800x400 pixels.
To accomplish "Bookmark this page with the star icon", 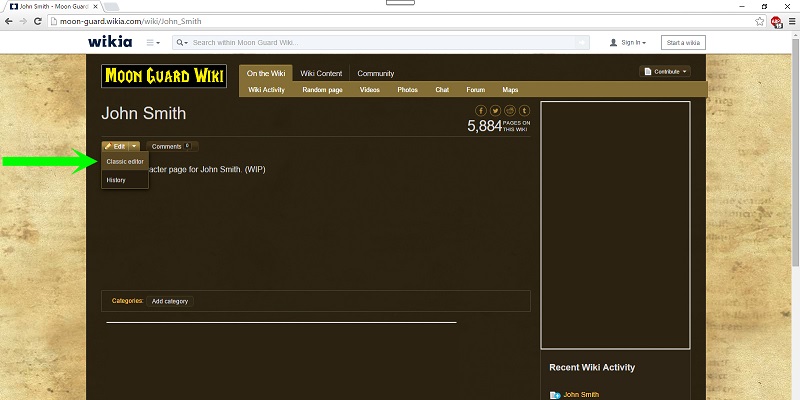I will point(760,21).
